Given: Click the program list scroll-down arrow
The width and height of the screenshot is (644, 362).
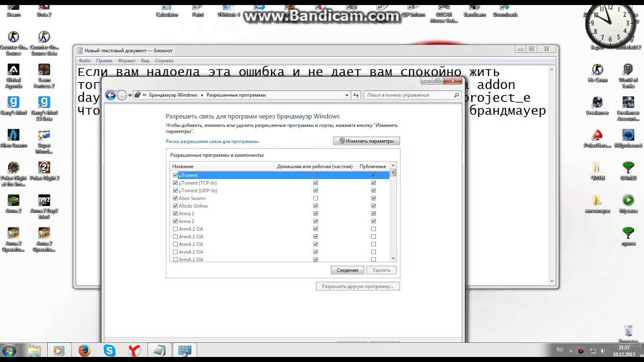Looking at the screenshot, I should click(393, 258).
